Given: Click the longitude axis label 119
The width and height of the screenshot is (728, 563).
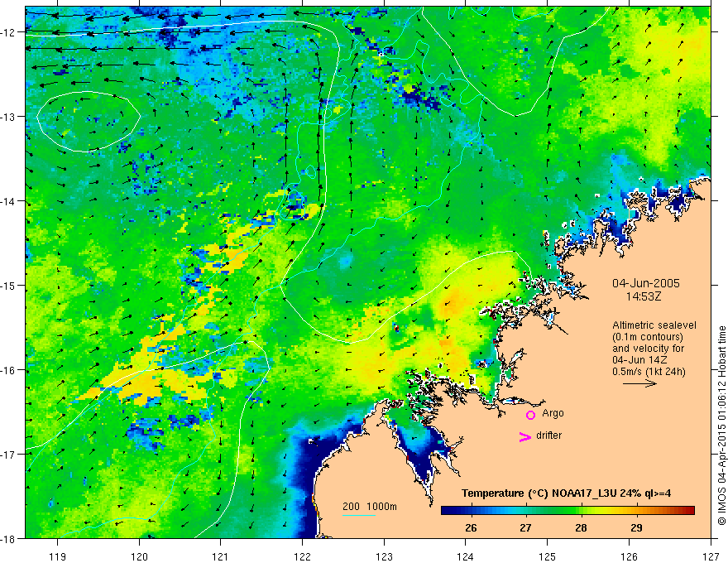Looking at the screenshot, I should 58,556.
